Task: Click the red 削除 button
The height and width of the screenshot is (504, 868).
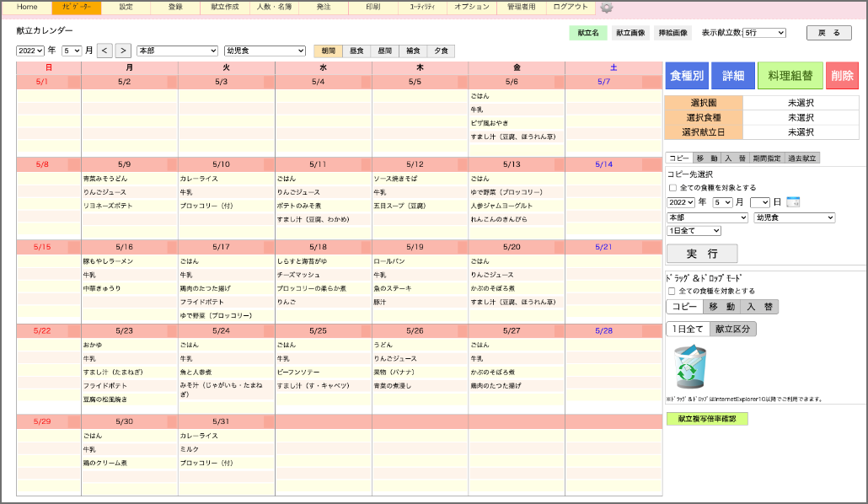Action: 842,76
